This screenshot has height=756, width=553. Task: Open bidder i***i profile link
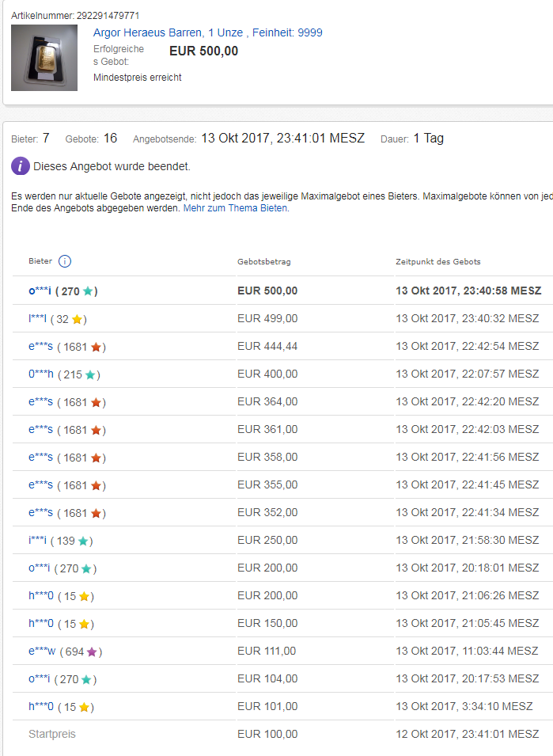(37, 541)
